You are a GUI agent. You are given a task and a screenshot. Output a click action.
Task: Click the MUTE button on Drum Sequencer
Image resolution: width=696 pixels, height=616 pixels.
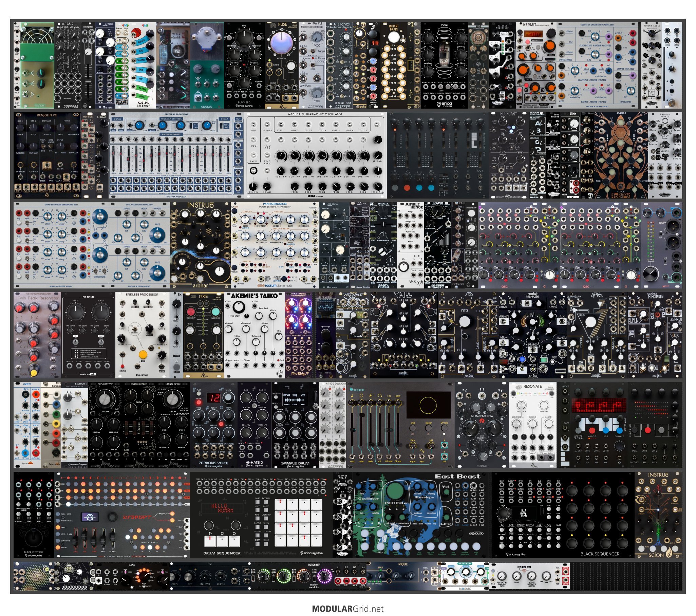pos(258,519)
